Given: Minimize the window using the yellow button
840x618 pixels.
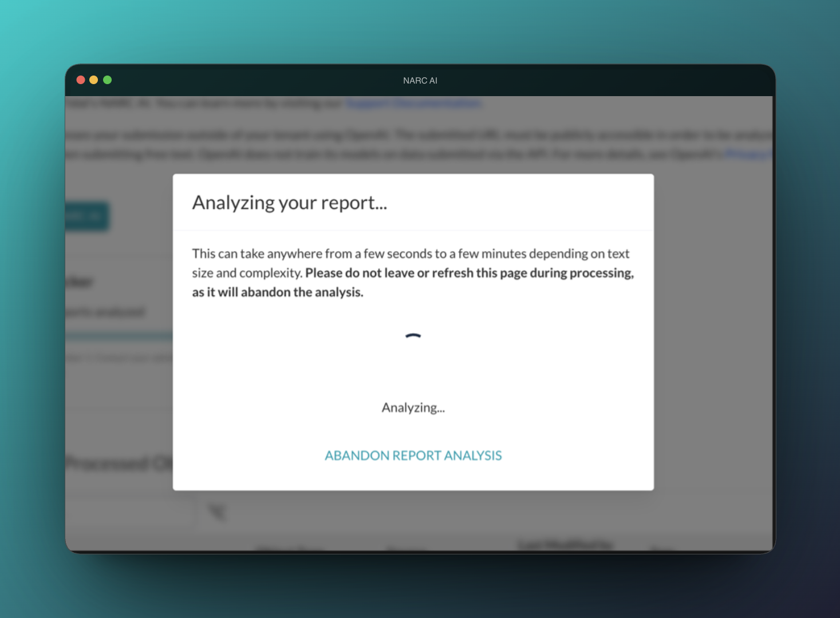Looking at the screenshot, I should (94, 80).
